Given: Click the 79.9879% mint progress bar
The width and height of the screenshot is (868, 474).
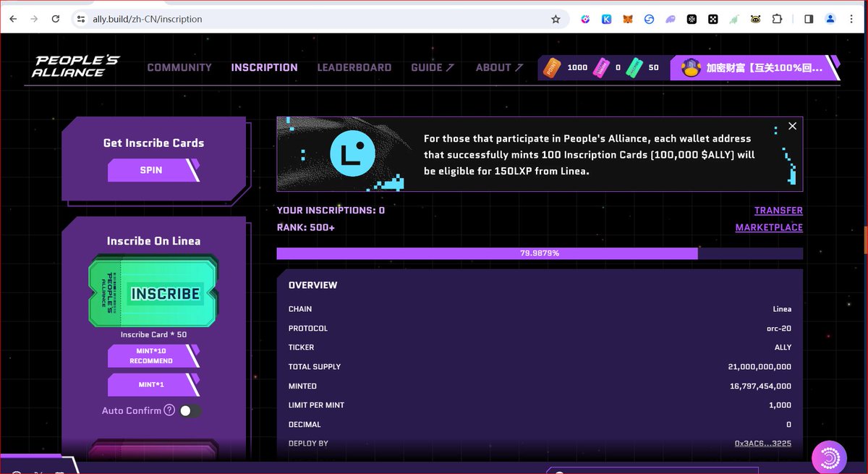Looking at the screenshot, I should (540, 253).
